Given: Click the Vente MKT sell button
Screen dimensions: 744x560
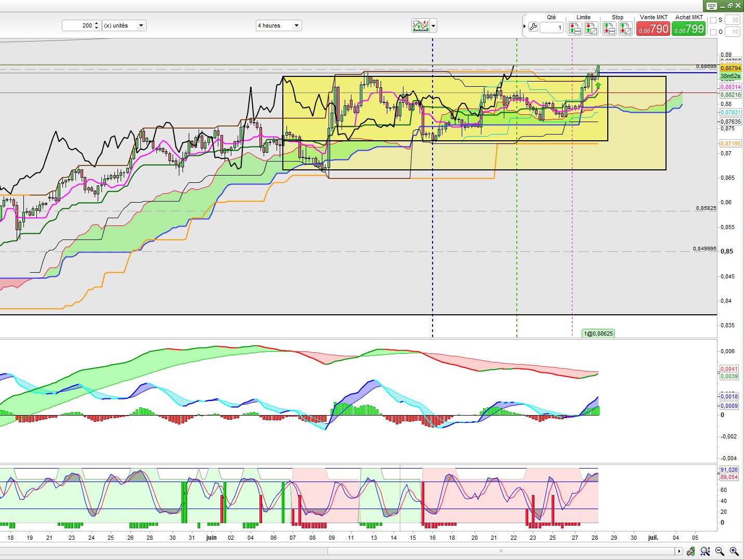Looking at the screenshot, I should tap(653, 29).
